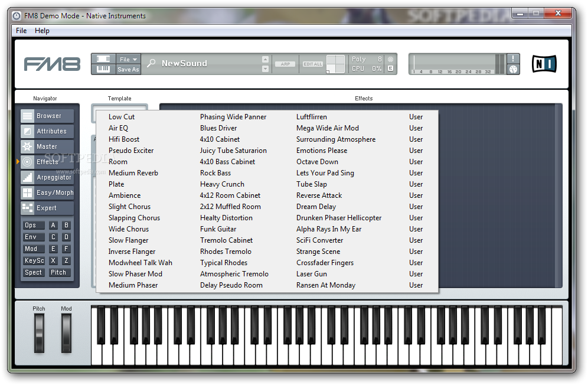Viewport: 588px width, 385px height.
Task: Open the File menu in menu bar
Action: point(21,31)
